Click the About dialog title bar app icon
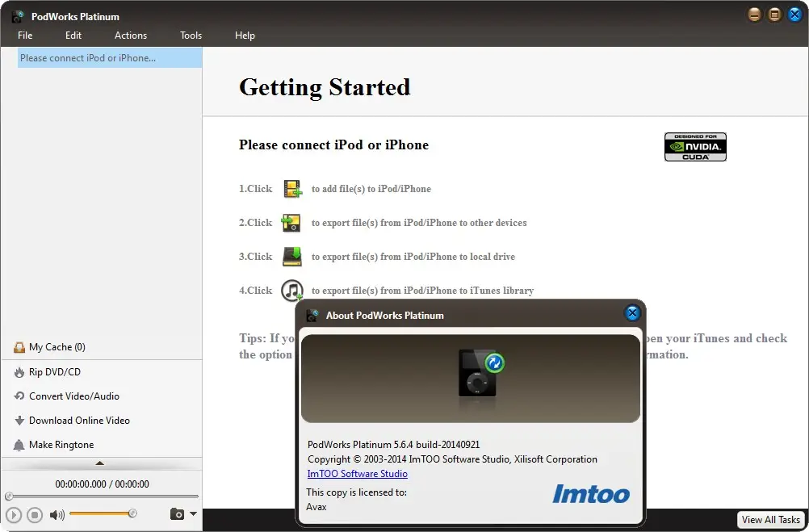The height and width of the screenshot is (532, 809). [x=312, y=316]
